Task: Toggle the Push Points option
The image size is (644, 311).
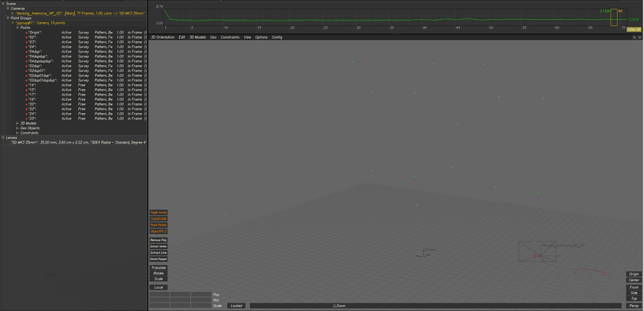Action: pyautogui.click(x=158, y=225)
